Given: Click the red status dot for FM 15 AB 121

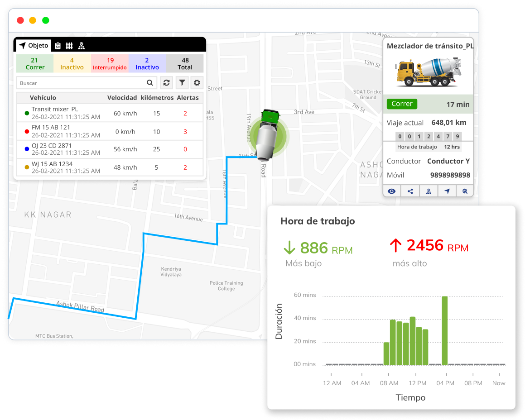Looking at the screenshot, I should pos(27,132).
